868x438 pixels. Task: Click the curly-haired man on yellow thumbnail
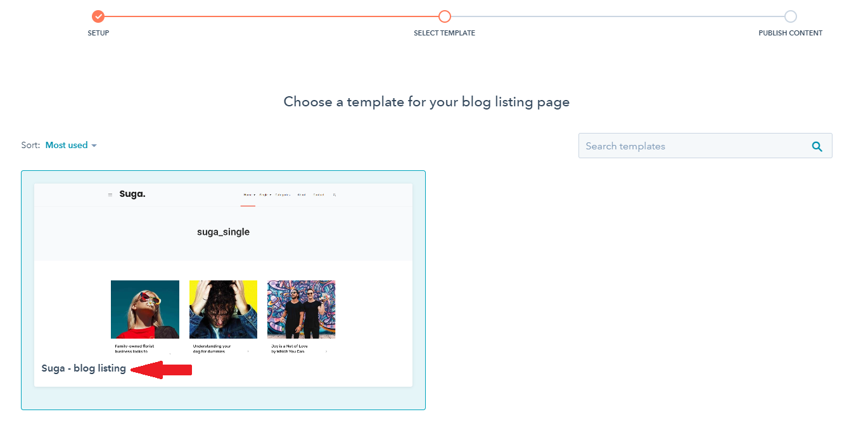click(223, 310)
